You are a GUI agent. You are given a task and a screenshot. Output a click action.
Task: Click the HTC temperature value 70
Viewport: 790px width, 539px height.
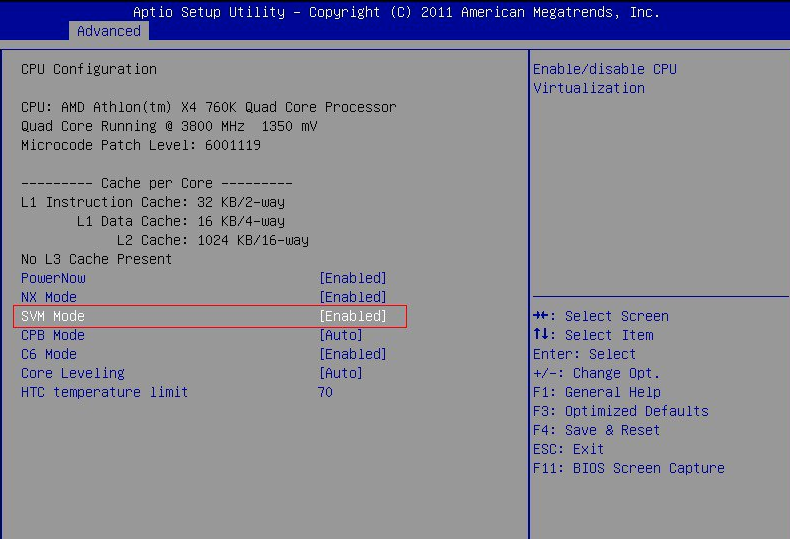[x=325, y=392]
